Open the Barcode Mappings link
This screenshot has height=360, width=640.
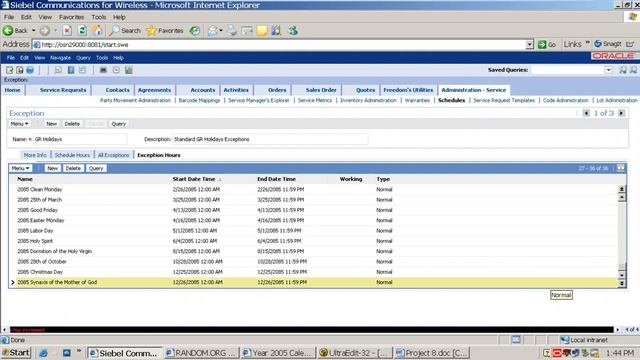pyautogui.click(x=199, y=100)
